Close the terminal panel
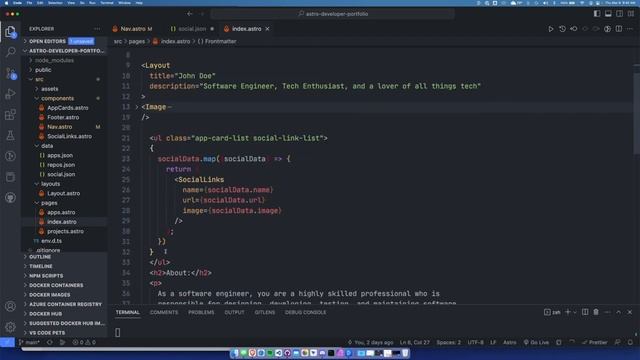 630,312
